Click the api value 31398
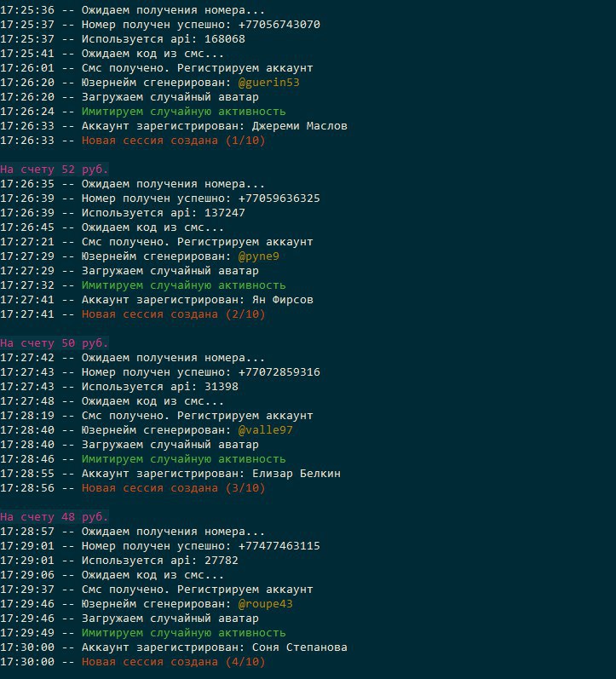This screenshot has height=679, width=616. click(222, 387)
